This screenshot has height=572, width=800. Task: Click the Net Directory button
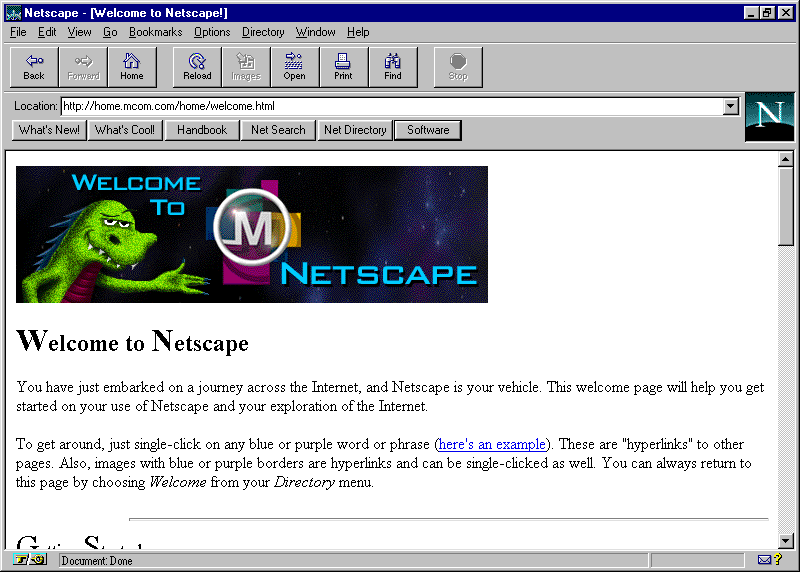[x=355, y=130]
